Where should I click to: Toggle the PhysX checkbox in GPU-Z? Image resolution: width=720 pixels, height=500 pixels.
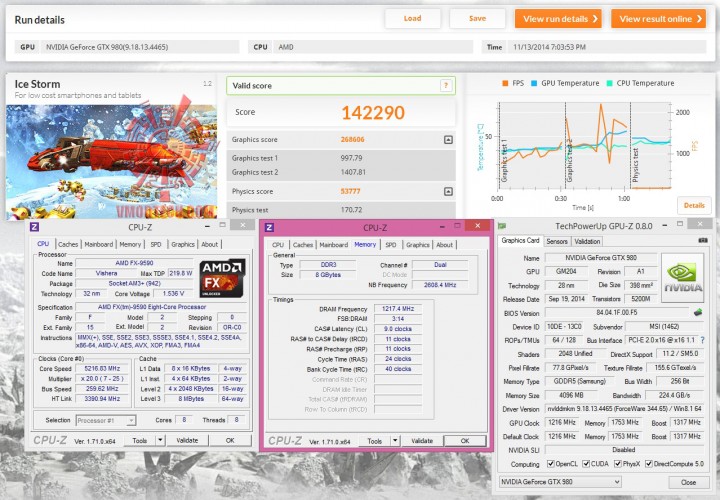[618, 464]
